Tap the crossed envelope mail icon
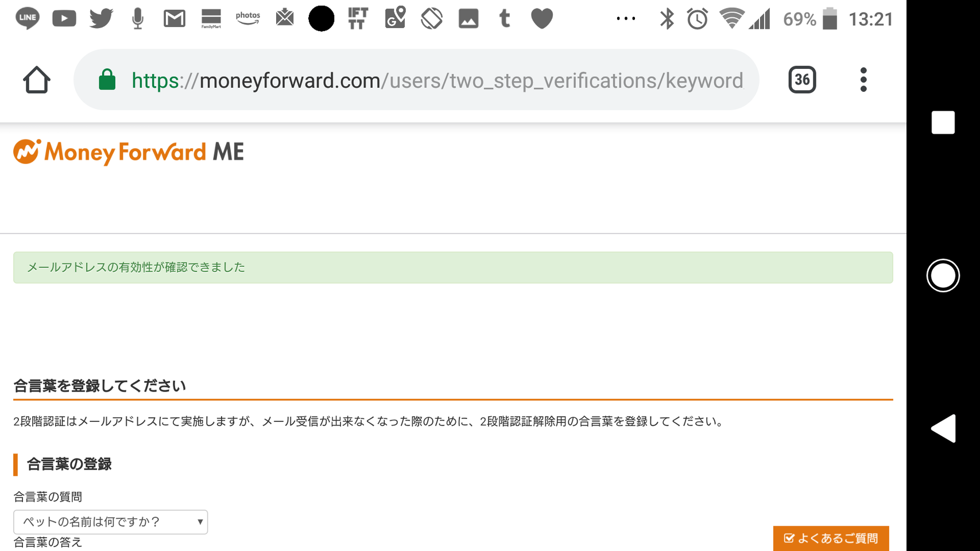980x551 pixels. 285,18
